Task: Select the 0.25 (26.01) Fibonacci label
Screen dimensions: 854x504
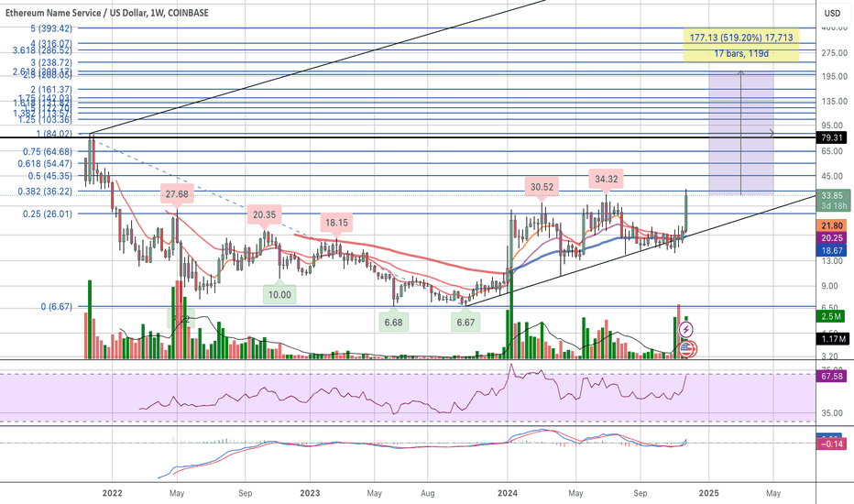Action: [x=48, y=214]
